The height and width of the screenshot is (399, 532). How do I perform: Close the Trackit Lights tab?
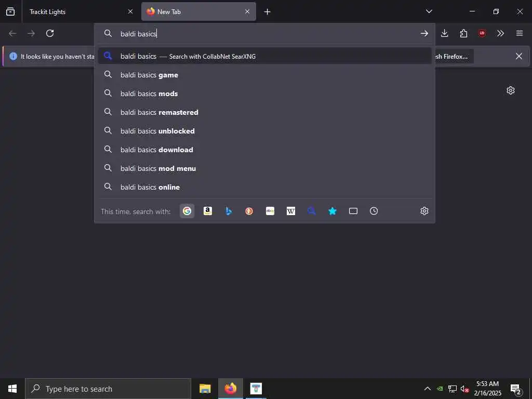click(130, 12)
